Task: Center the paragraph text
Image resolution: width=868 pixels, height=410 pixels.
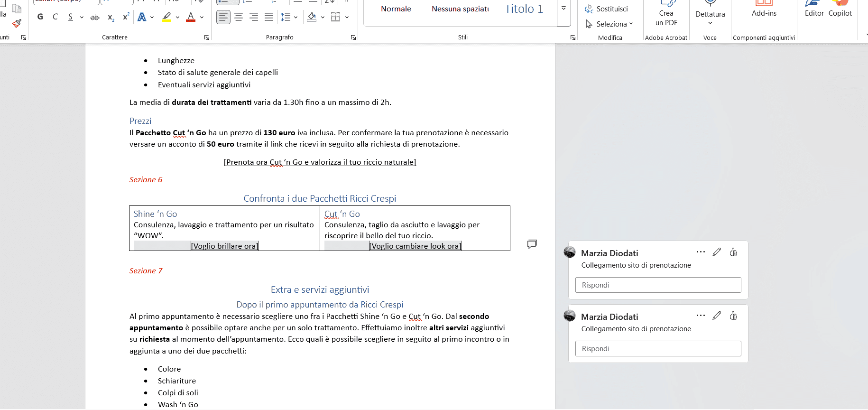Action: pyautogui.click(x=239, y=17)
